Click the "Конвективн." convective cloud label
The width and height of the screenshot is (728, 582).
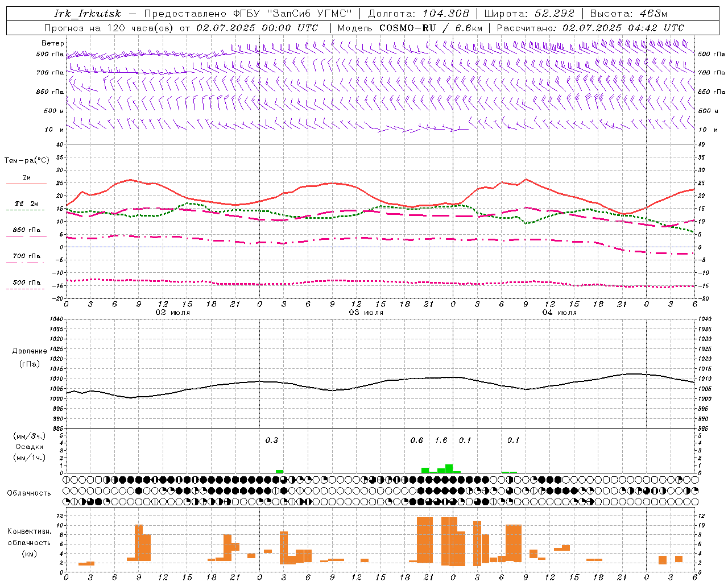point(29,531)
